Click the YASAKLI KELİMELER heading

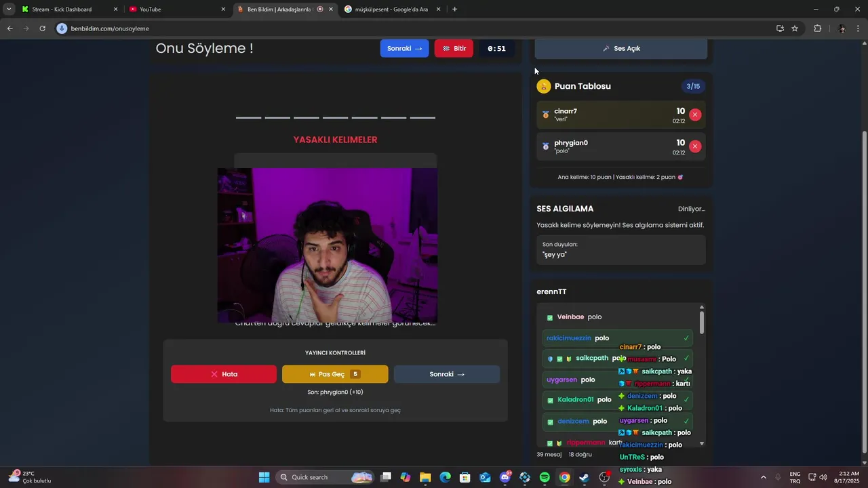pos(335,140)
